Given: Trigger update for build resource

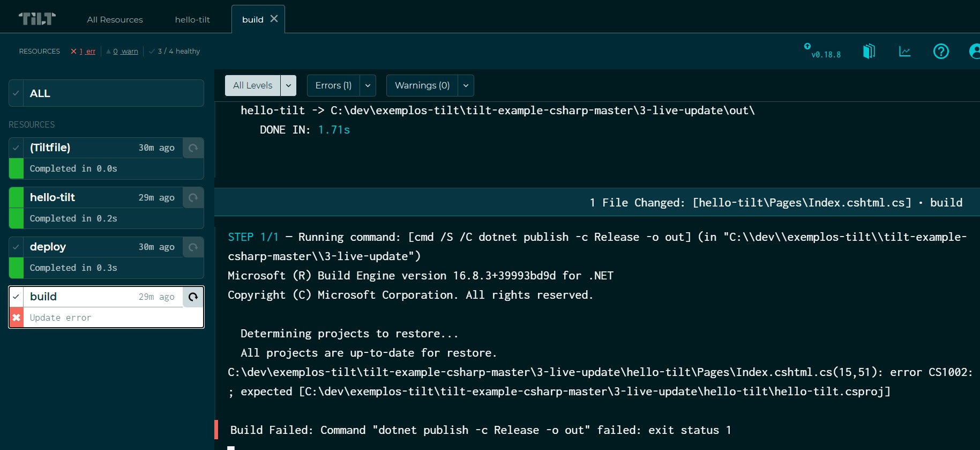Looking at the screenshot, I should 193,297.
